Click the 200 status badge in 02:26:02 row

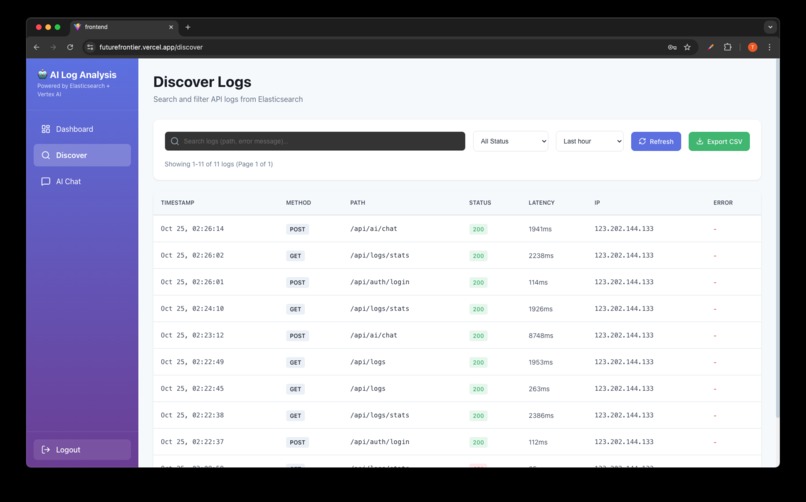478,256
